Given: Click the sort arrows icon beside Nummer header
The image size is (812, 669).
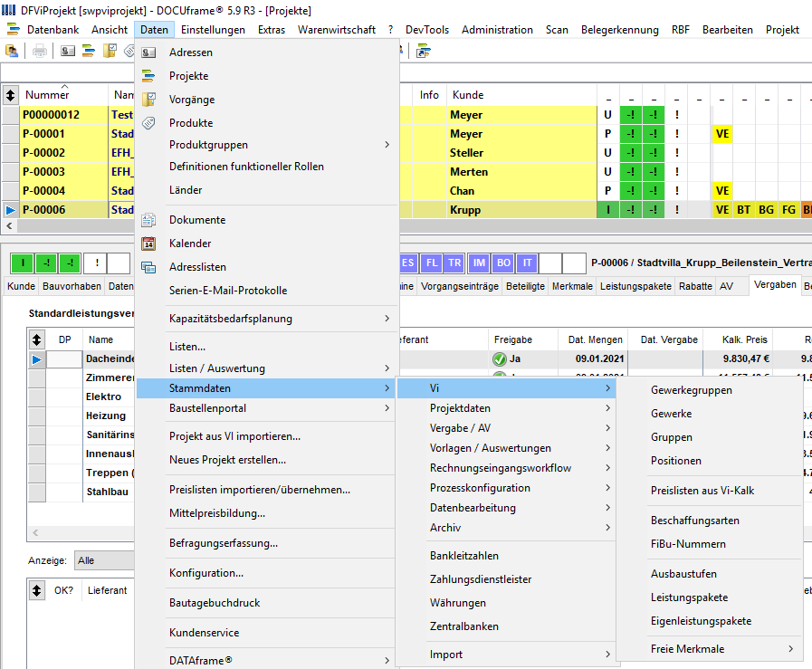Looking at the screenshot, I should click(x=10, y=95).
